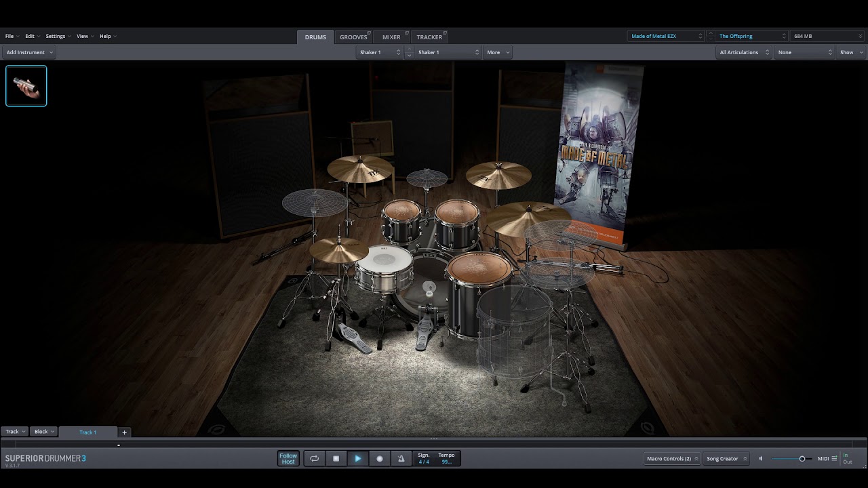Select the shaker instrument thumbnail
868x488 pixels.
coord(26,86)
